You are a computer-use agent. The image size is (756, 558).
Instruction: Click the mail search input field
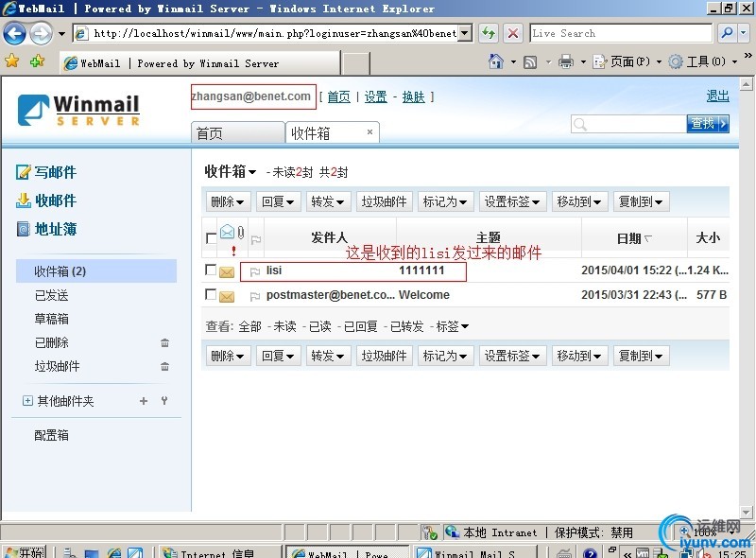tap(628, 124)
